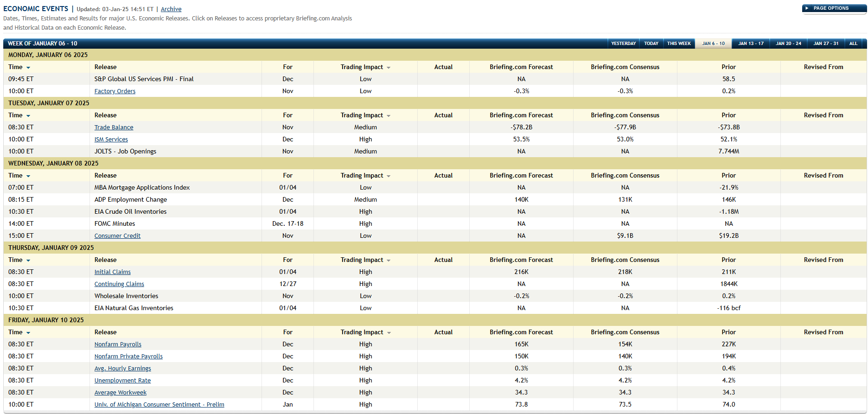Image resolution: width=868 pixels, height=414 pixels.
Task: Open the Page Options button
Action: coord(834,8)
